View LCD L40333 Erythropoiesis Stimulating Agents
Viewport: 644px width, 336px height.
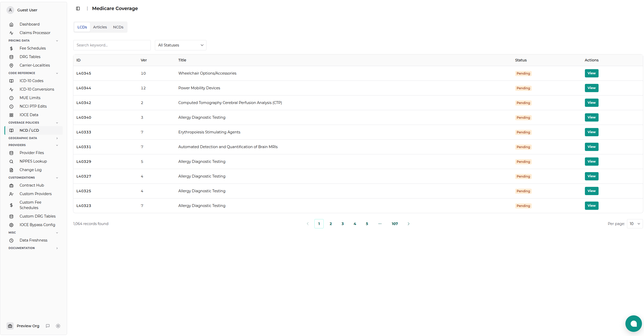pyautogui.click(x=591, y=132)
